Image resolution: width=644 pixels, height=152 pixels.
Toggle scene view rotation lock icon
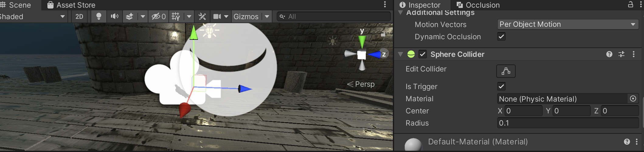383,34
